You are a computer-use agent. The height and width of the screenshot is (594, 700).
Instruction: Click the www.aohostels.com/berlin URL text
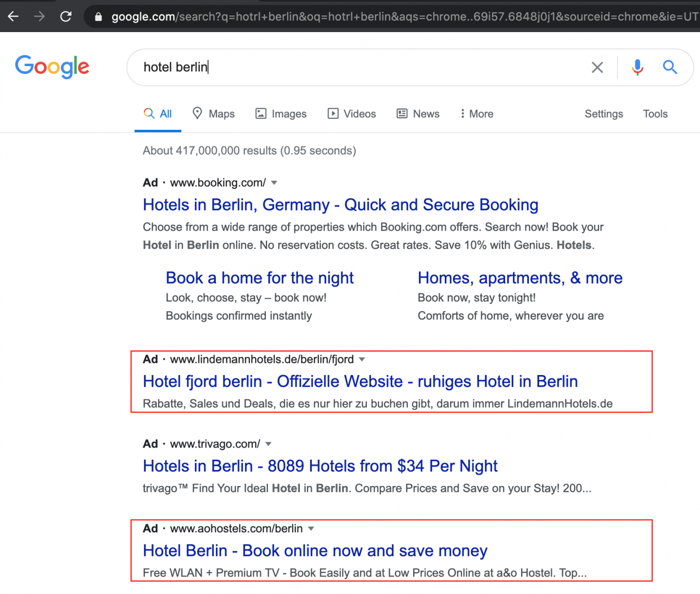[x=236, y=529]
